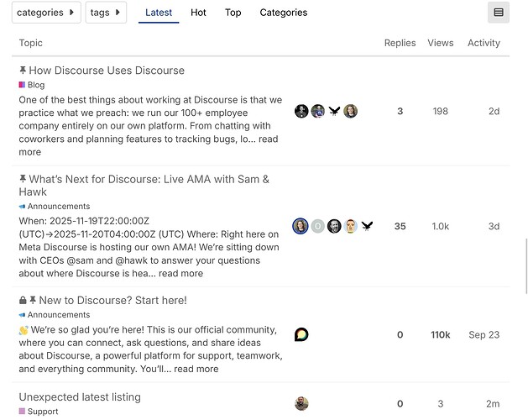Click the page scrollbar thumb on the right edge
This screenshot has height=420, width=528.
pyautogui.click(x=526, y=266)
